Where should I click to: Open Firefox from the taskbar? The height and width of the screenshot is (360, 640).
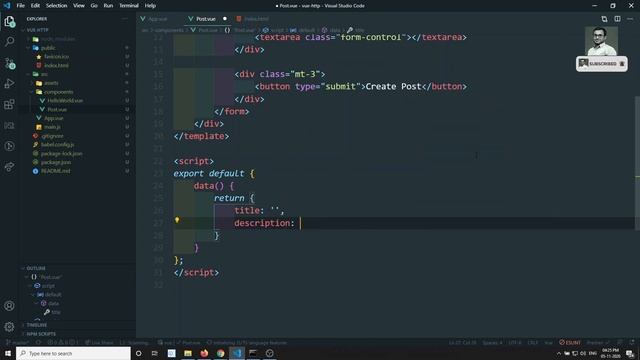point(204,353)
